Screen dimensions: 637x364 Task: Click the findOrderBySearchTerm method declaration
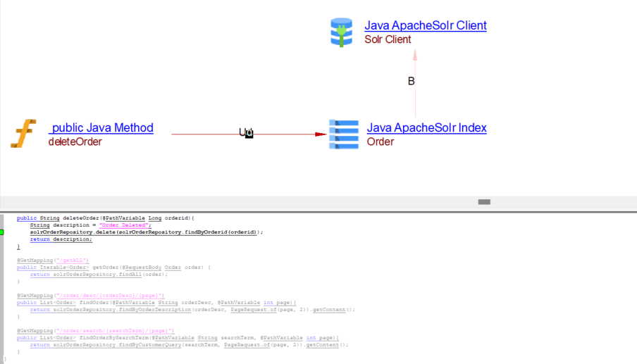click(176, 338)
